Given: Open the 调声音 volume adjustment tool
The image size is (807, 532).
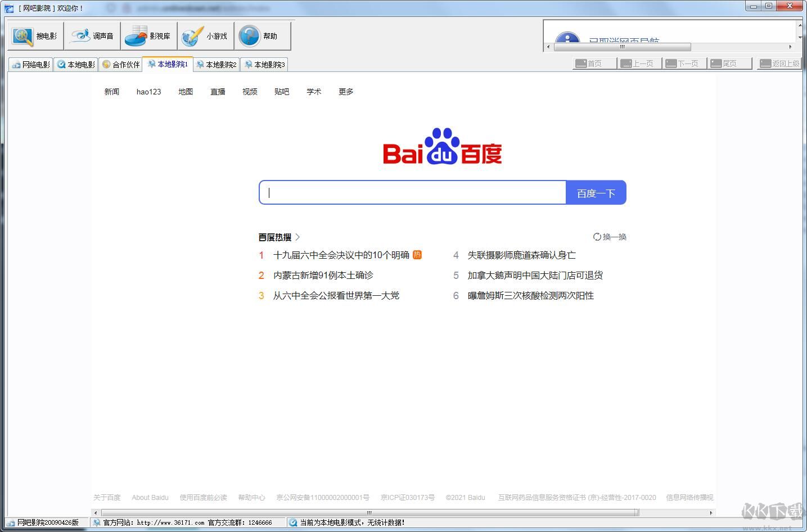Looking at the screenshot, I should coord(92,35).
